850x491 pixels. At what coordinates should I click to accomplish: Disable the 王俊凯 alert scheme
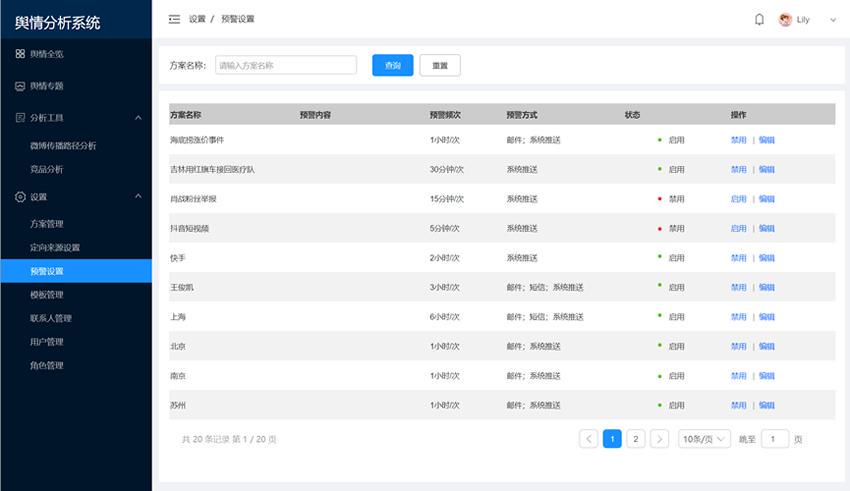point(738,287)
